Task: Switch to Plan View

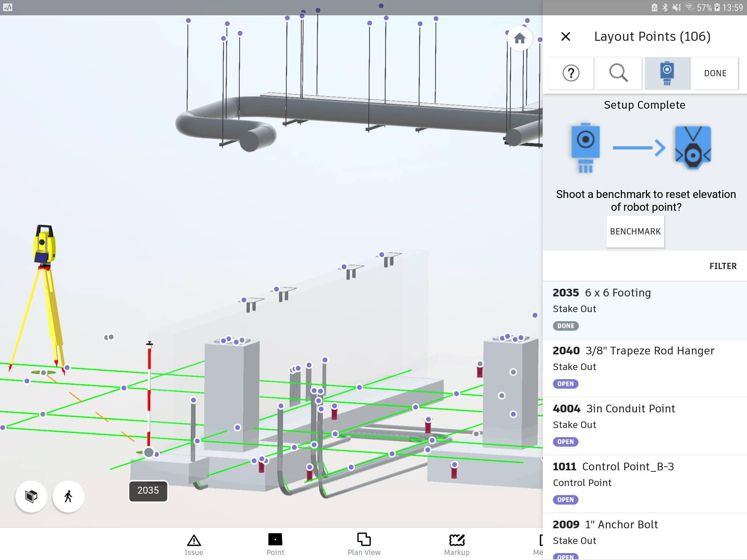Action: (364, 545)
